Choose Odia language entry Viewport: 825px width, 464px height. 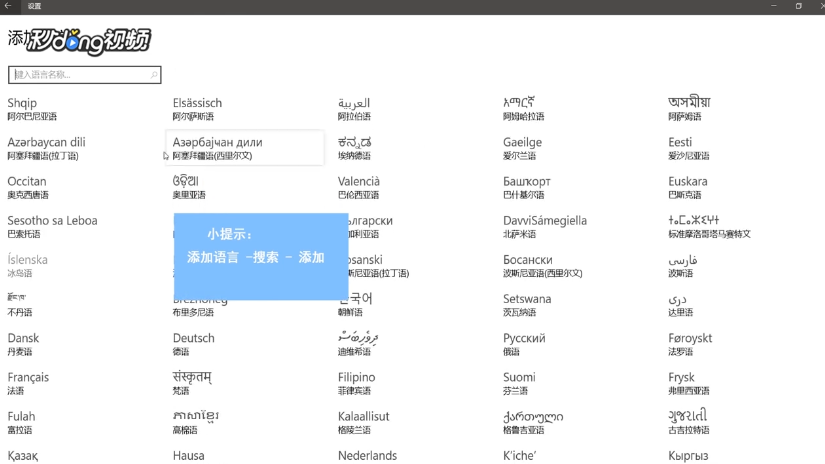[x=189, y=187]
